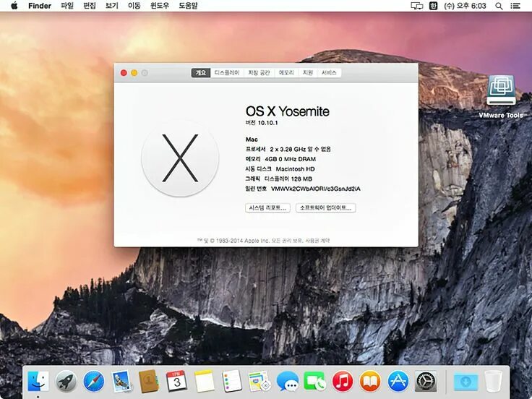Open Finder from the Dock
The height and width of the screenshot is (399, 532).
pos(38,381)
